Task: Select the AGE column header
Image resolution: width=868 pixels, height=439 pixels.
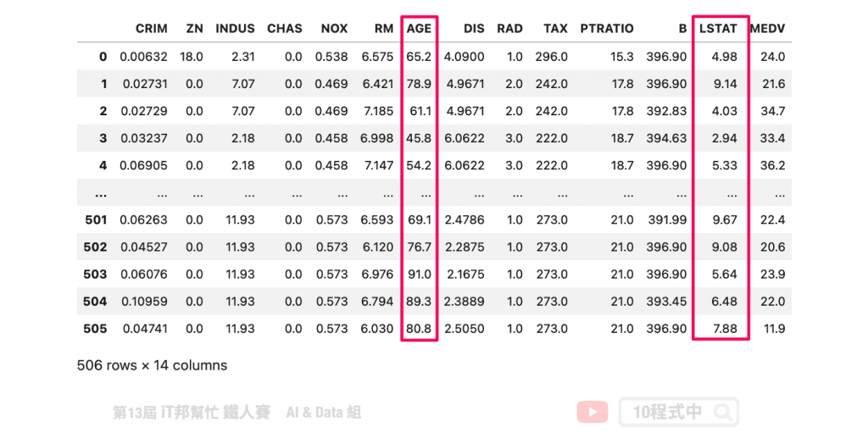Action: [419, 28]
